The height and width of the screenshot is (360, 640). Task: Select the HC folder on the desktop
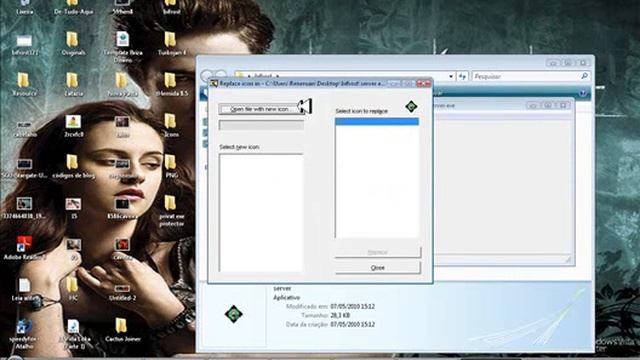(73, 289)
